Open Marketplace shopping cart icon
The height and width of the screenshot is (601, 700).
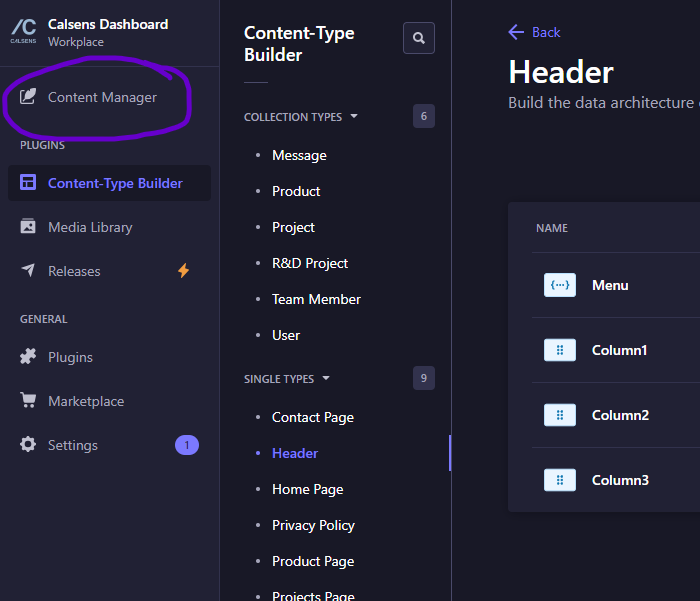[x=28, y=401]
